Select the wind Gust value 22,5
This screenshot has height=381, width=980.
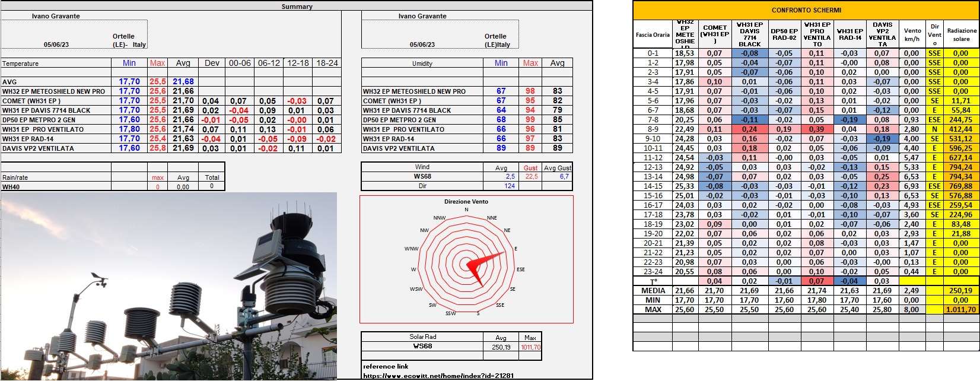coord(531,177)
